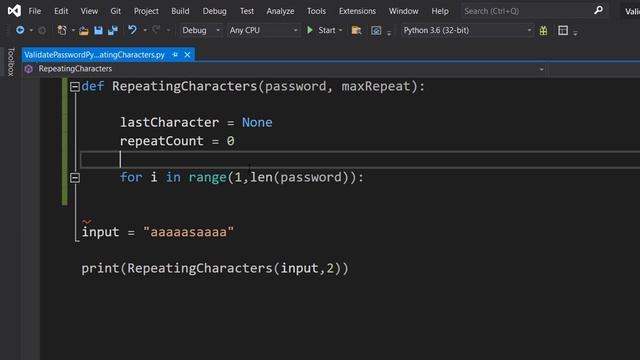Click the 'maxRepeat' parameter in function definition

coord(376,87)
